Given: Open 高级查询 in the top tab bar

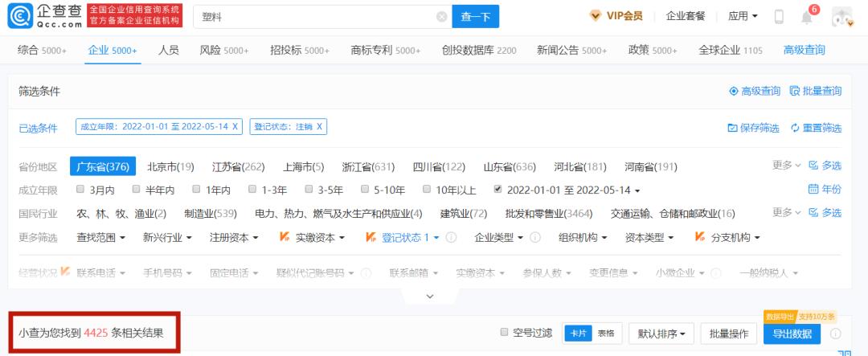Looking at the screenshot, I should [x=804, y=51].
